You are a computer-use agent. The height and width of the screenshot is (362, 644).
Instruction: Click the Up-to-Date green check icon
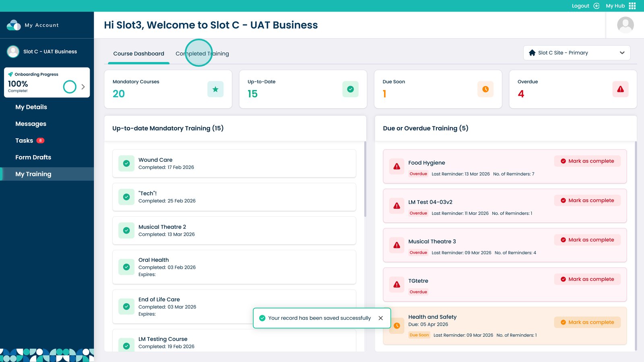[x=350, y=89]
